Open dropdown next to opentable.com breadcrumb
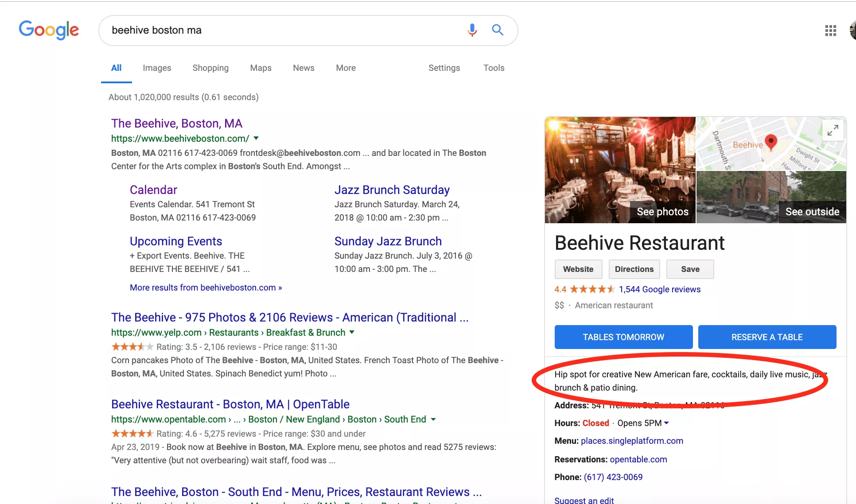Screen dimensions: 856x504 (x=433, y=419)
